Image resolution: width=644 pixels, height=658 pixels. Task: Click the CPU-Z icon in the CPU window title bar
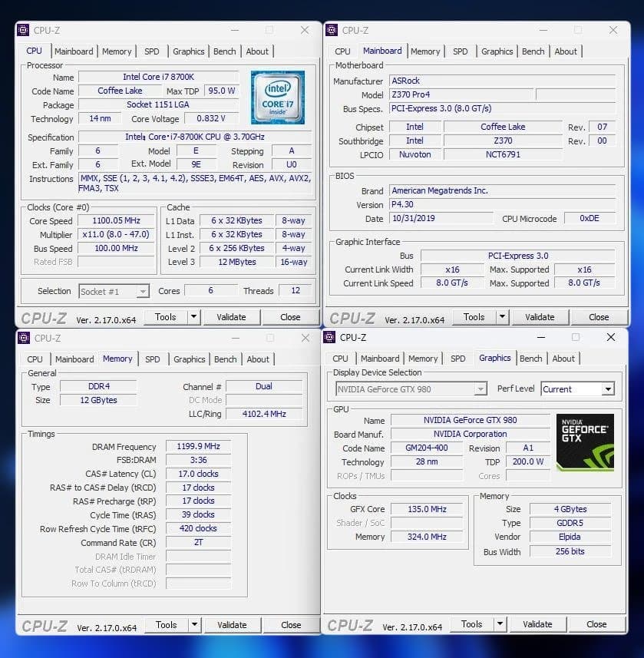(x=21, y=30)
